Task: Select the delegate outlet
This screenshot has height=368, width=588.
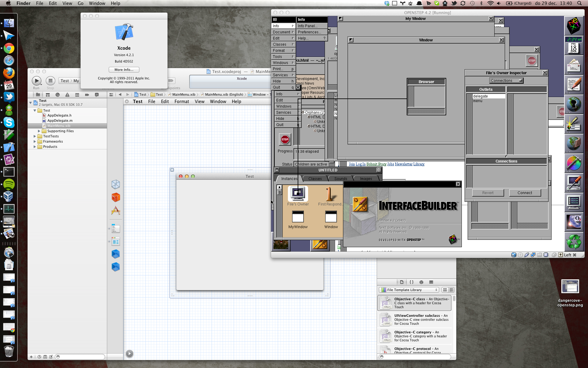Action: point(489,96)
